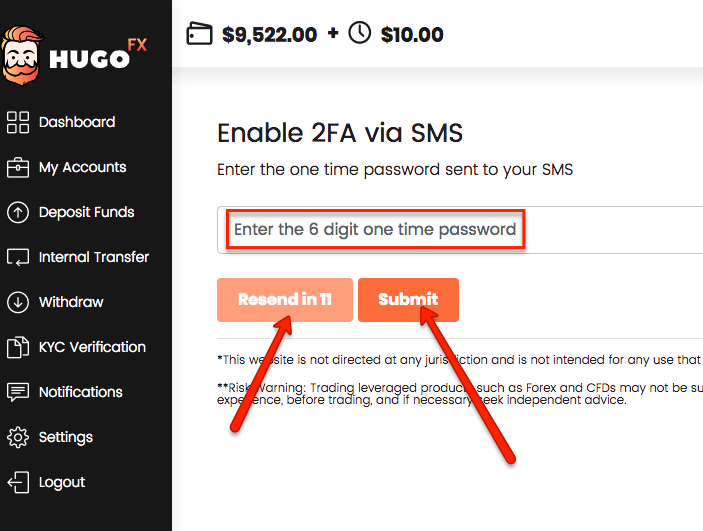This screenshot has height=531, width=703.
Task: Click the My Accounts briefcase icon
Action: pyautogui.click(x=18, y=168)
